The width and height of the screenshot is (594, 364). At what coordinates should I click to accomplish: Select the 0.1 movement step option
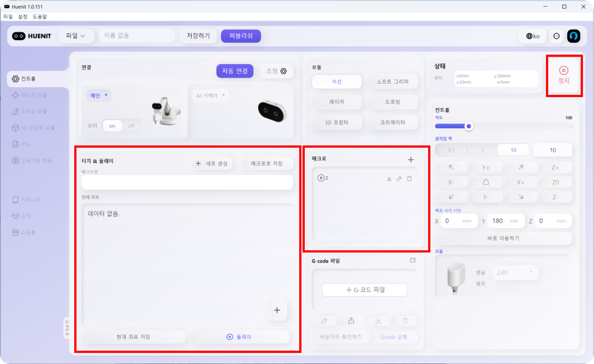coord(451,150)
